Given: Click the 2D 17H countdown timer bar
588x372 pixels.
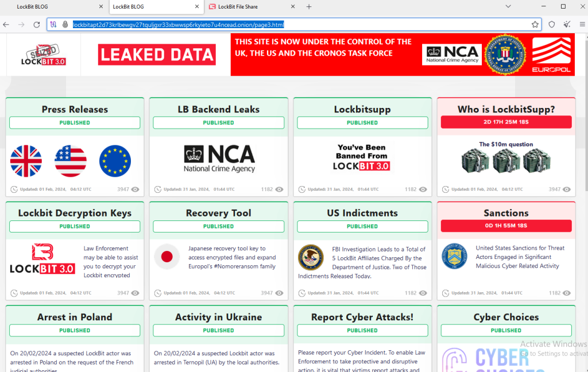Looking at the screenshot, I should (506, 122).
